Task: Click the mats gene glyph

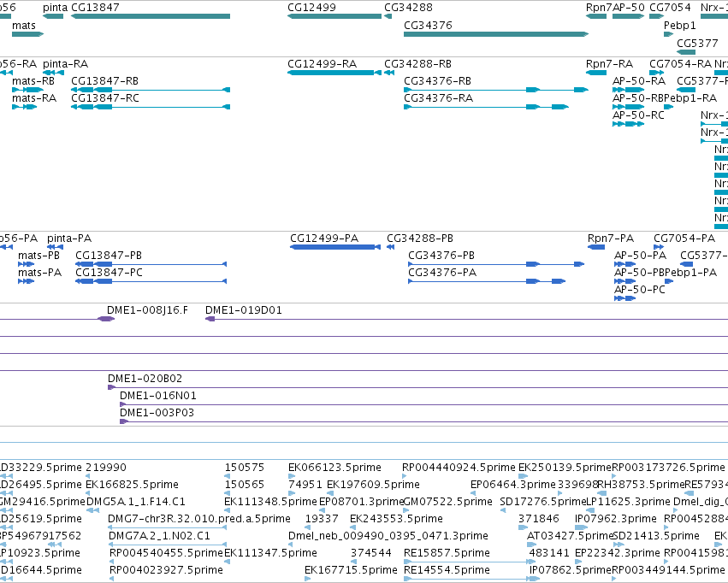Action: (28, 34)
